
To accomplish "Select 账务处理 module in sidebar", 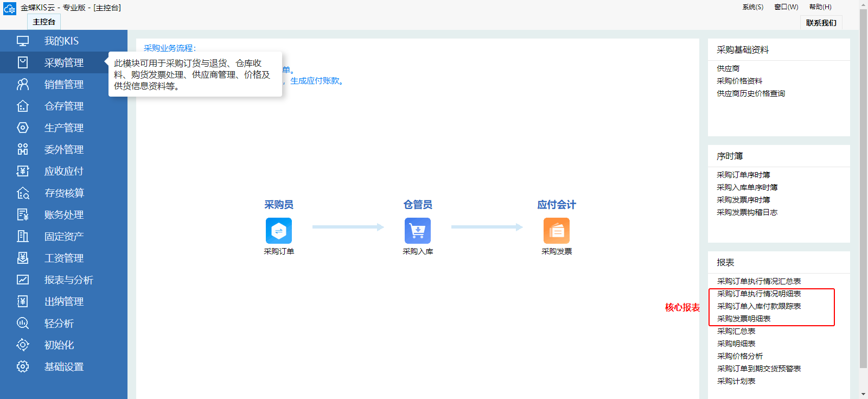I will (x=63, y=214).
